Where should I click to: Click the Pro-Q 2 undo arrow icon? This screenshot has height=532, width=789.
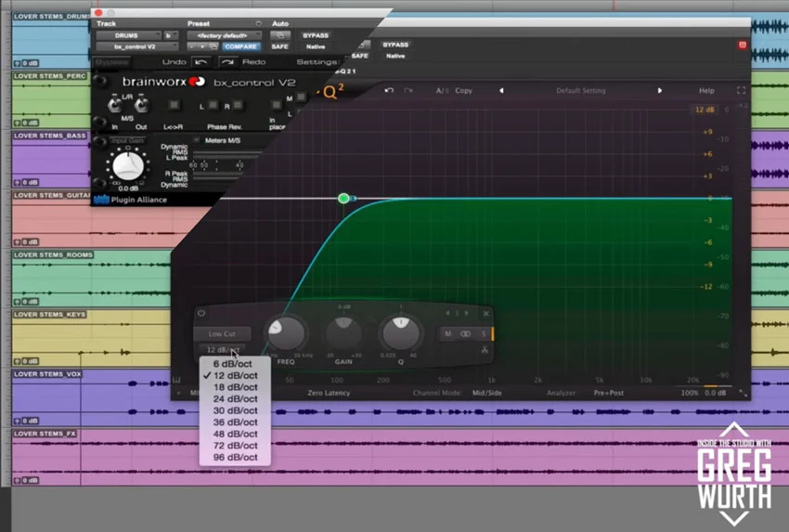click(x=389, y=91)
